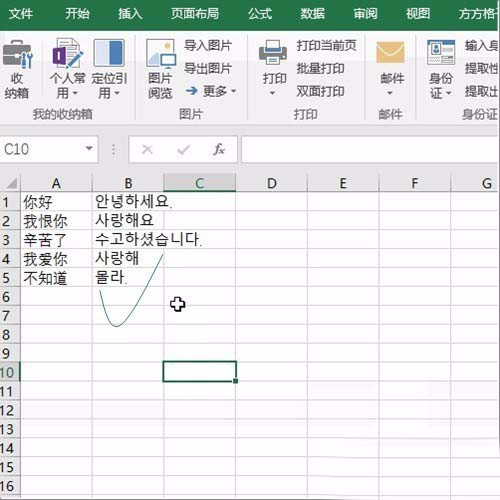Click into the formula bar input
The width and height of the screenshot is (500, 500).
(369, 149)
